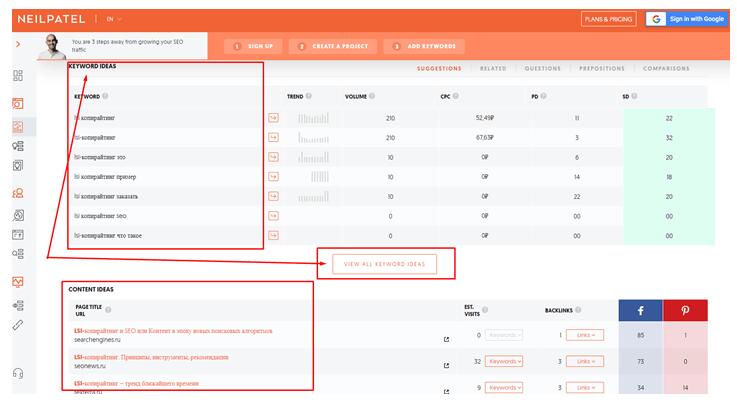Click the Sign in with Google button
This screenshot has width=737, height=404.
[x=685, y=19]
